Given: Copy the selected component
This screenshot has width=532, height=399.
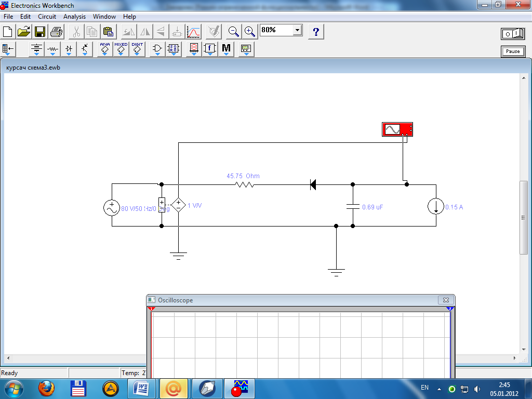Looking at the screenshot, I should (92, 32).
